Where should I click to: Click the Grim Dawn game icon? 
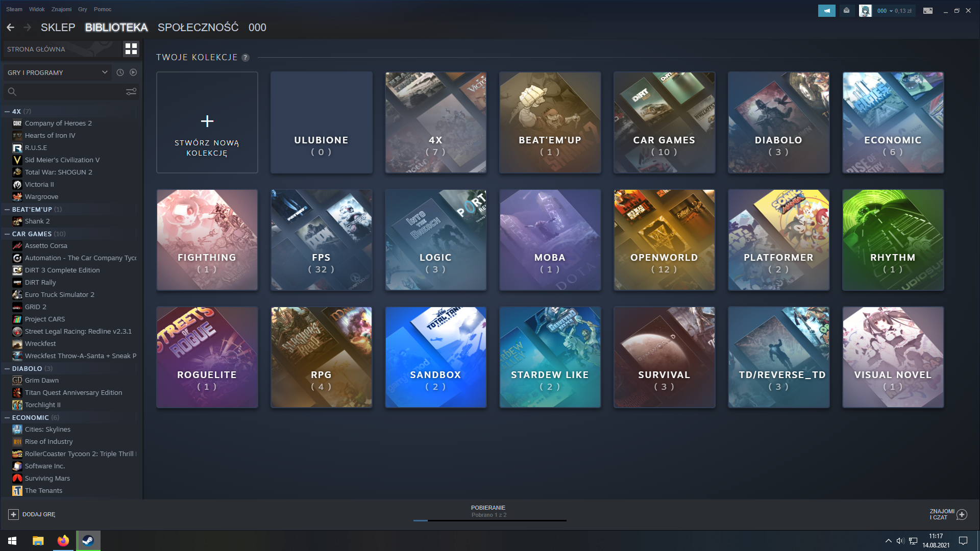(x=17, y=381)
